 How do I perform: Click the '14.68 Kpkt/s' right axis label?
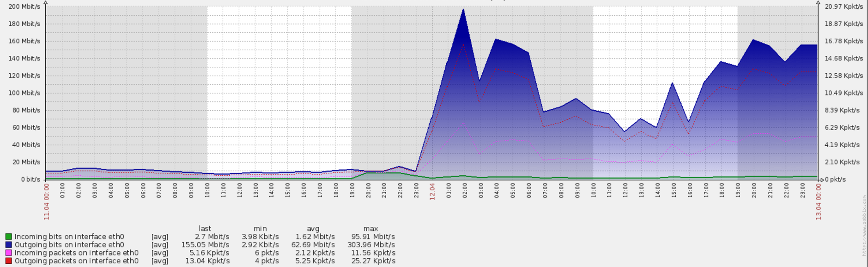pos(844,59)
